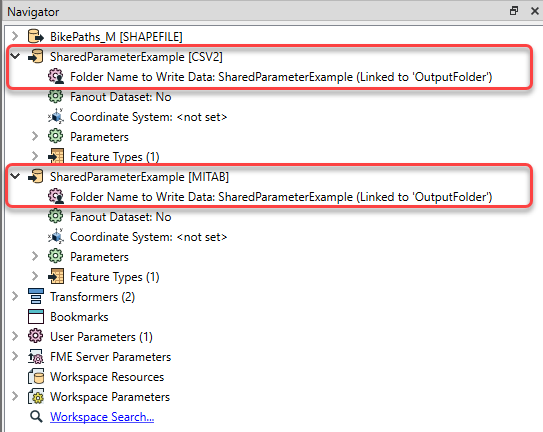Click the BikePaths_M reader database icon
543x432 pixels.
[36, 36]
